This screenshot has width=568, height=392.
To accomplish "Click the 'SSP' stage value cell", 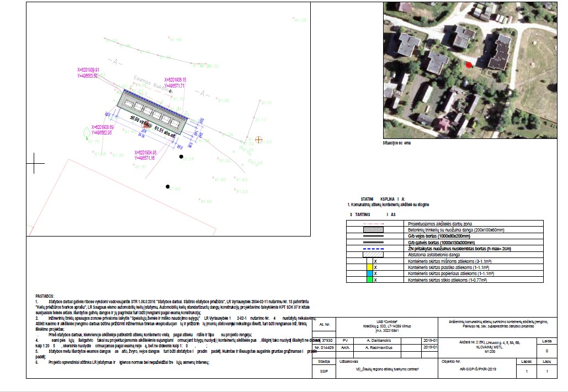I will point(324,371).
